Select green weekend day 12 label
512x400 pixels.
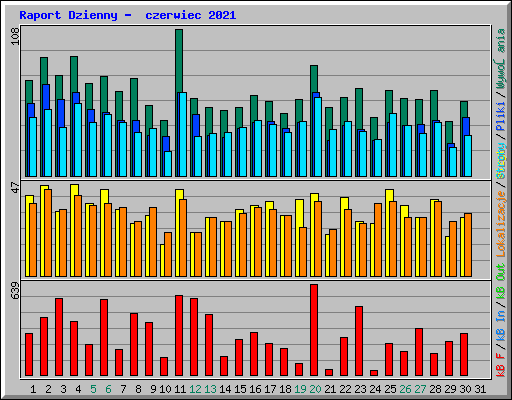(195, 389)
